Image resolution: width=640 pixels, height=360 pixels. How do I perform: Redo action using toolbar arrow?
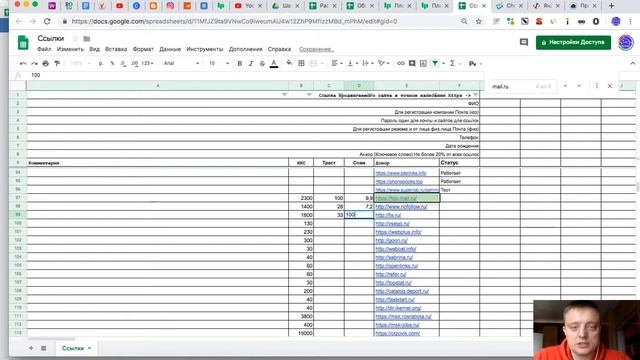pyautogui.click(x=34, y=63)
